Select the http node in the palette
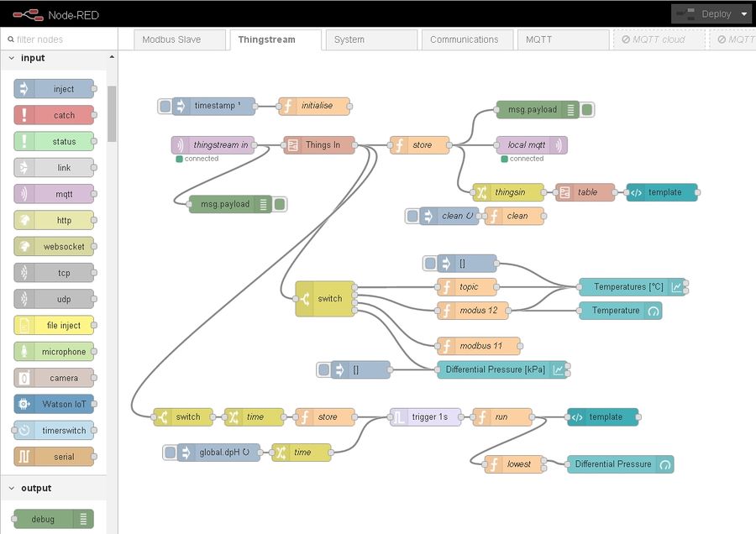The image size is (756, 534). (54, 220)
